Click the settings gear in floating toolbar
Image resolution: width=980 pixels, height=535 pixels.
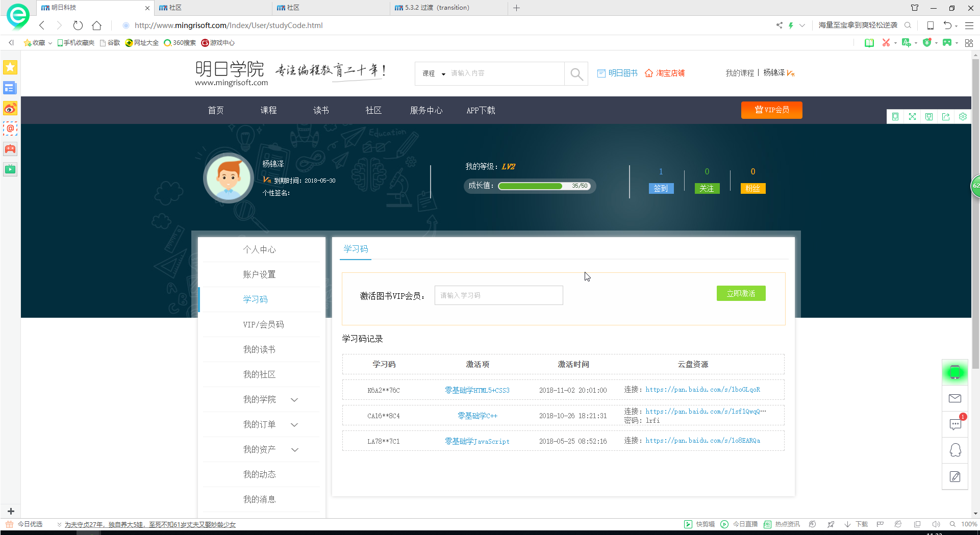pos(963,117)
